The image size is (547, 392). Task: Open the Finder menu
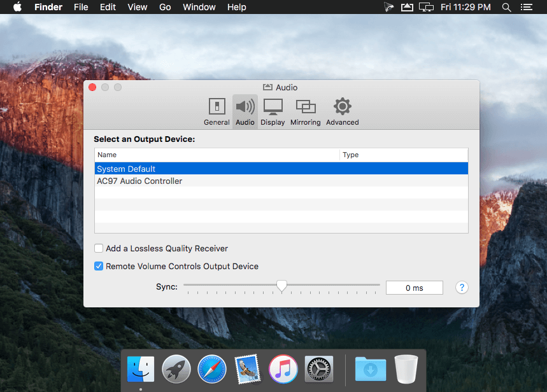pyautogui.click(x=48, y=7)
